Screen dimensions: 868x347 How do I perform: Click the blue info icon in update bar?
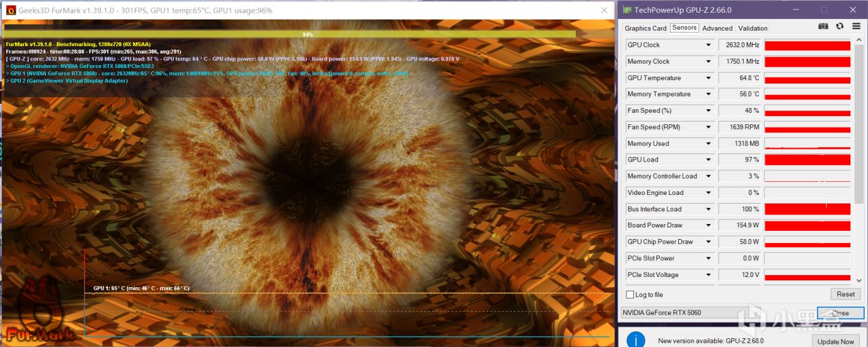click(x=635, y=340)
